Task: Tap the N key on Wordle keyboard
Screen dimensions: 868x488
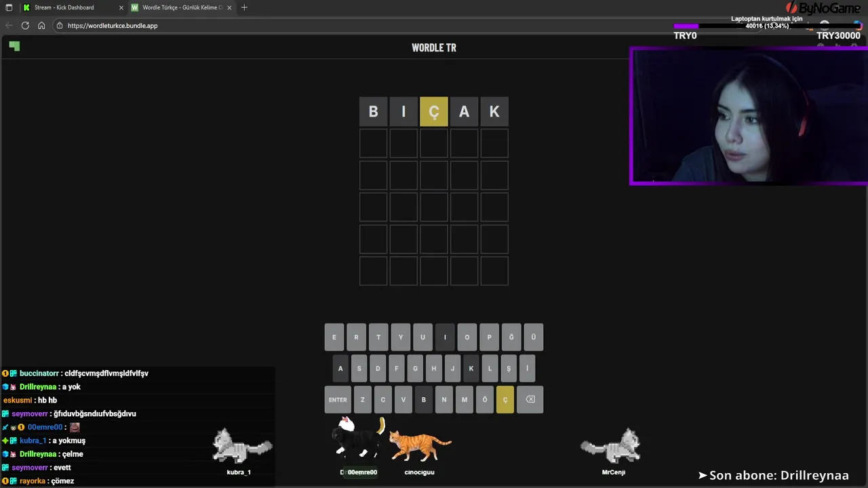Action: coord(443,399)
